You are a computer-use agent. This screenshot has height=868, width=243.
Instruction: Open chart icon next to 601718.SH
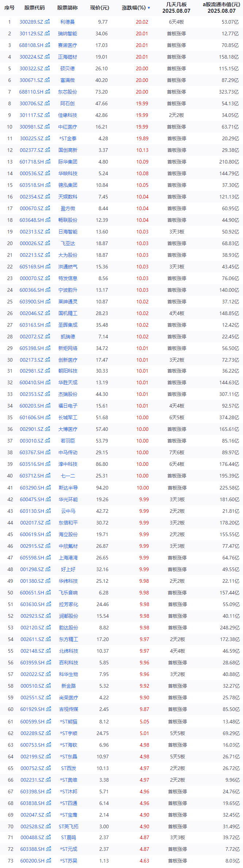pos(48,162)
